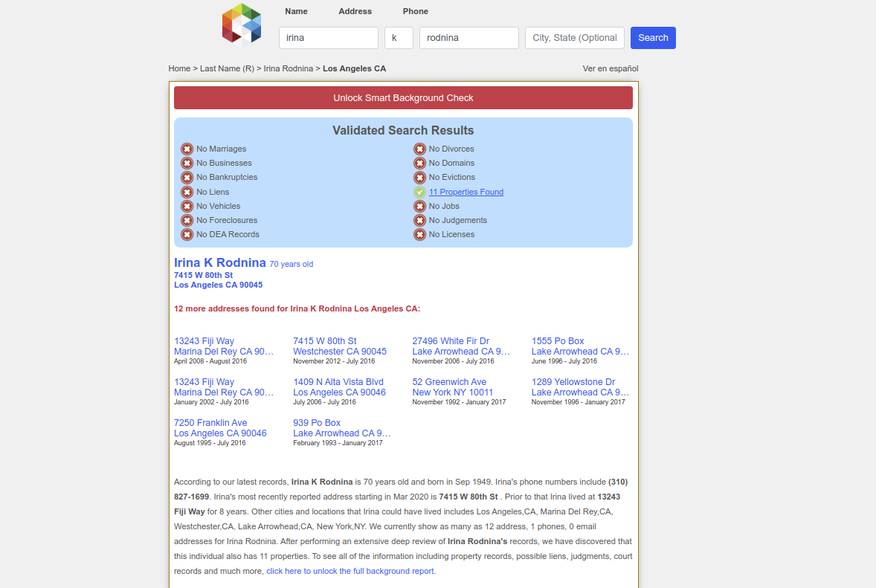Switch language via Ver en español

[610, 68]
